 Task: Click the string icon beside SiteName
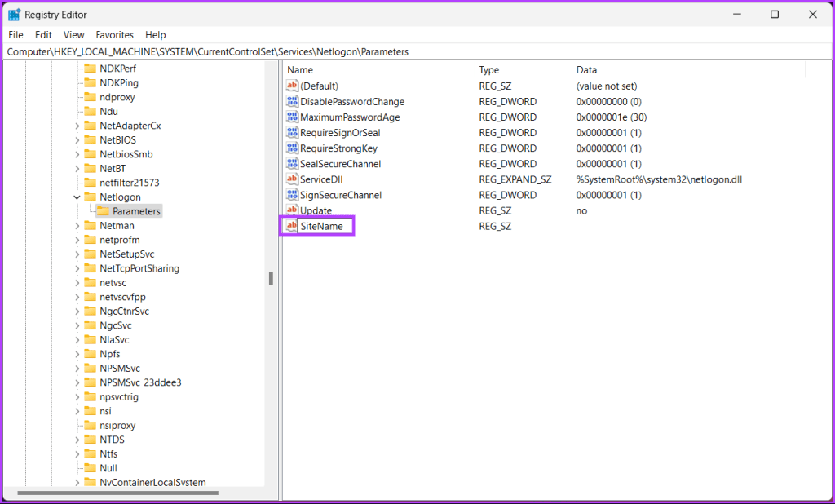click(x=292, y=226)
